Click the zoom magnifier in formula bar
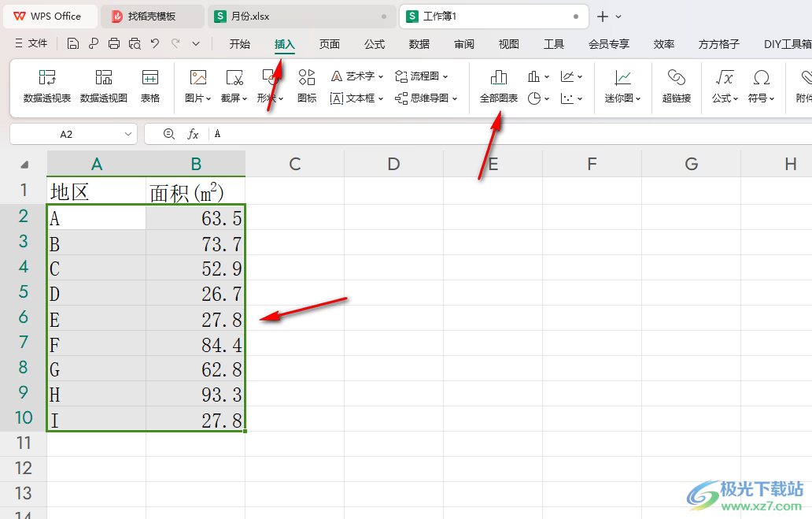Viewport: 812px width, 519px height. point(169,134)
